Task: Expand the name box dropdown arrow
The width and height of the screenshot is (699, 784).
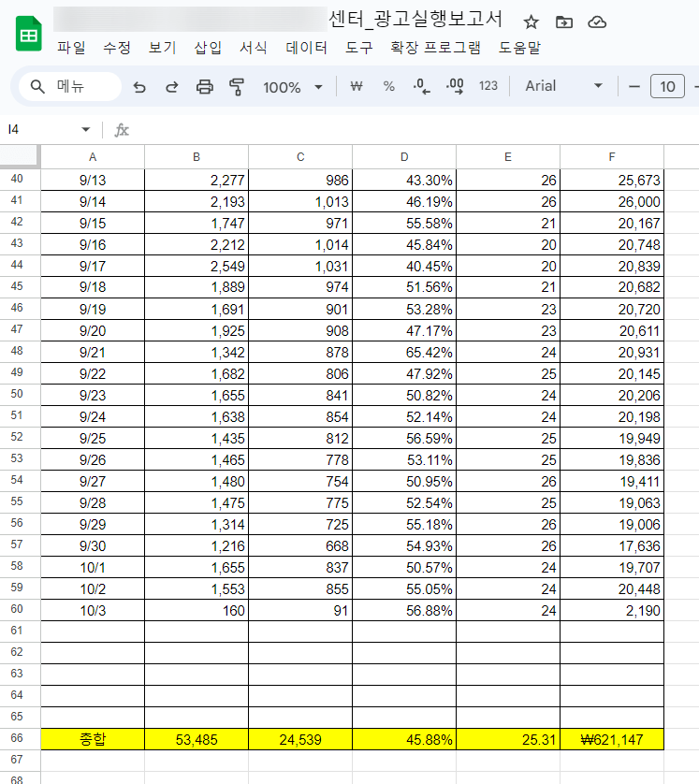Action: point(85,130)
